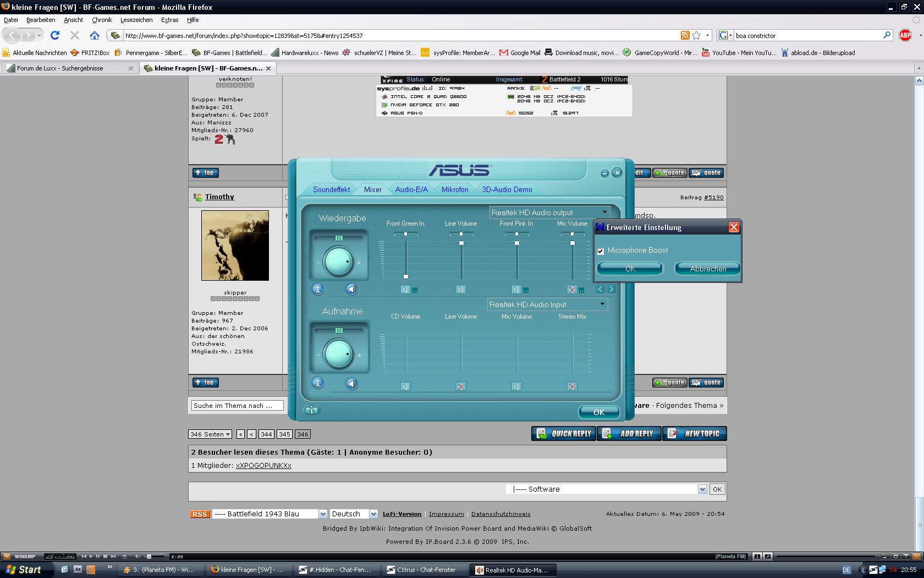924x578 pixels.
Task: Expand Realtek HD Audio Input dropdown
Action: click(602, 304)
